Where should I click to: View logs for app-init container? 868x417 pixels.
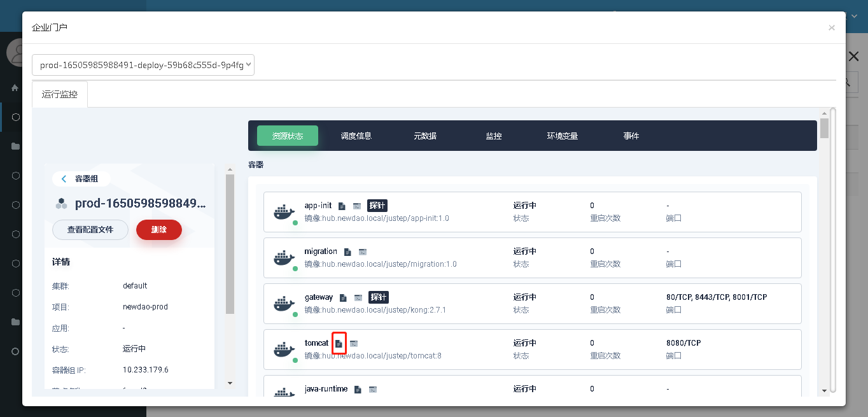tap(342, 206)
